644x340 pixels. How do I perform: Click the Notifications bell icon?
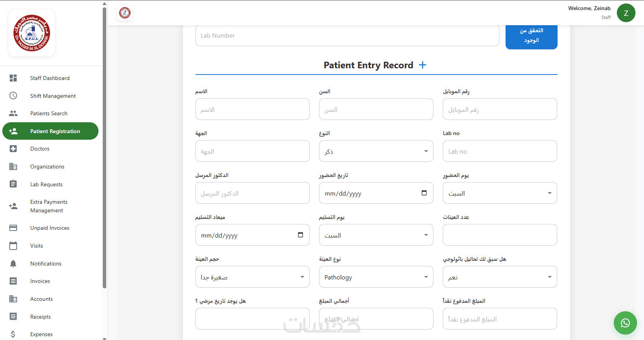pos(13,264)
